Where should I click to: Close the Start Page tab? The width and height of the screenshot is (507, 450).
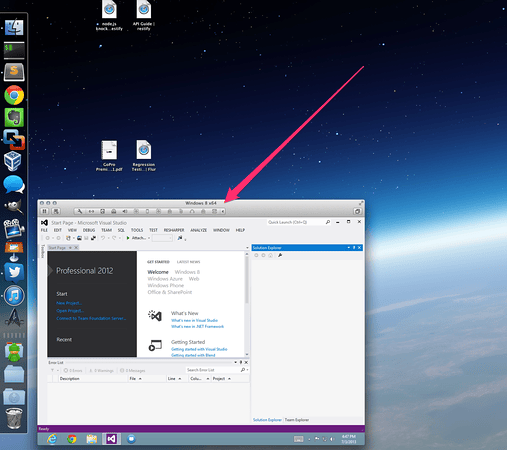click(x=76, y=248)
